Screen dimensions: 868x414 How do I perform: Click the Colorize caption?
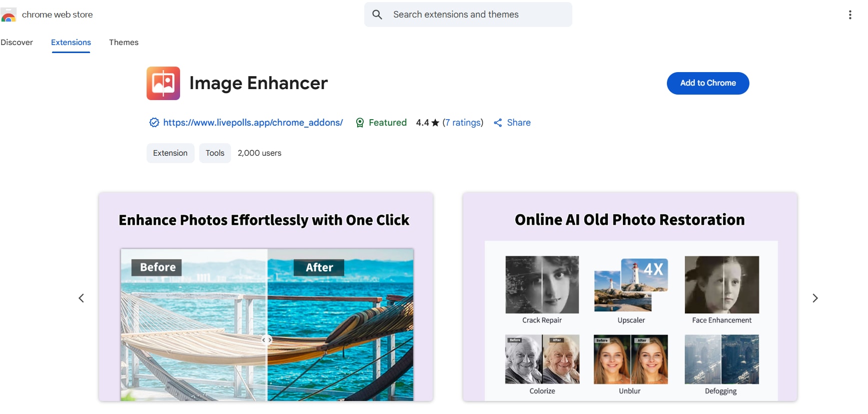542,391
